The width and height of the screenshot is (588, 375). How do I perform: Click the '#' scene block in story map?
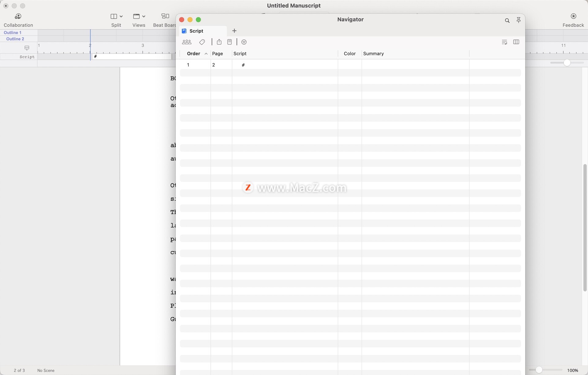click(x=132, y=57)
